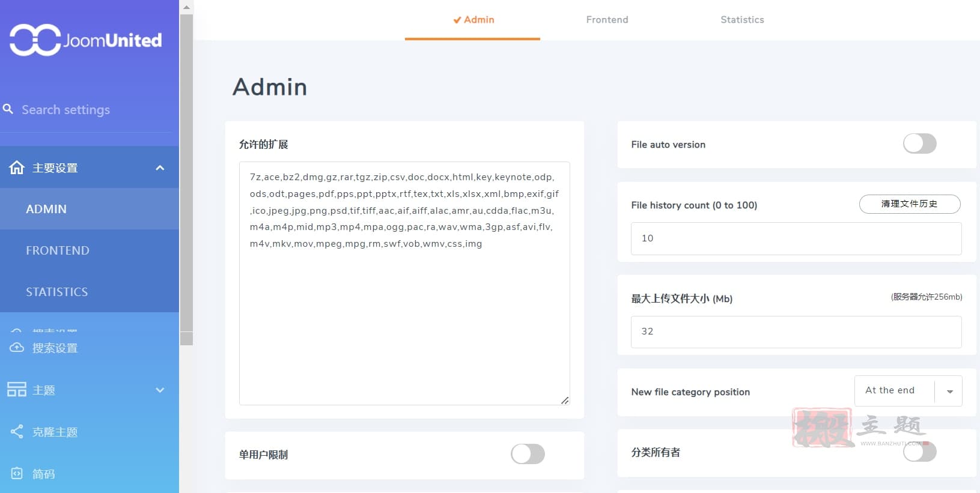Click the layout icon beside 主题
This screenshot has height=493, width=980.
pos(17,389)
